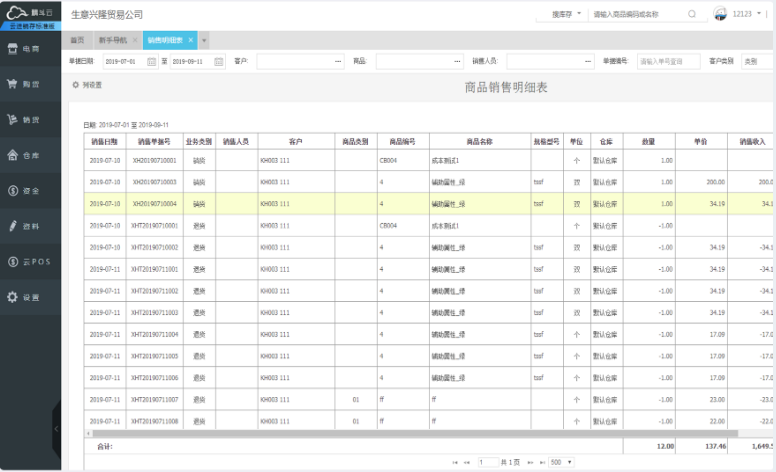Open the 云POS sidebar module
This screenshot has width=776, height=472.
pyautogui.click(x=30, y=262)
